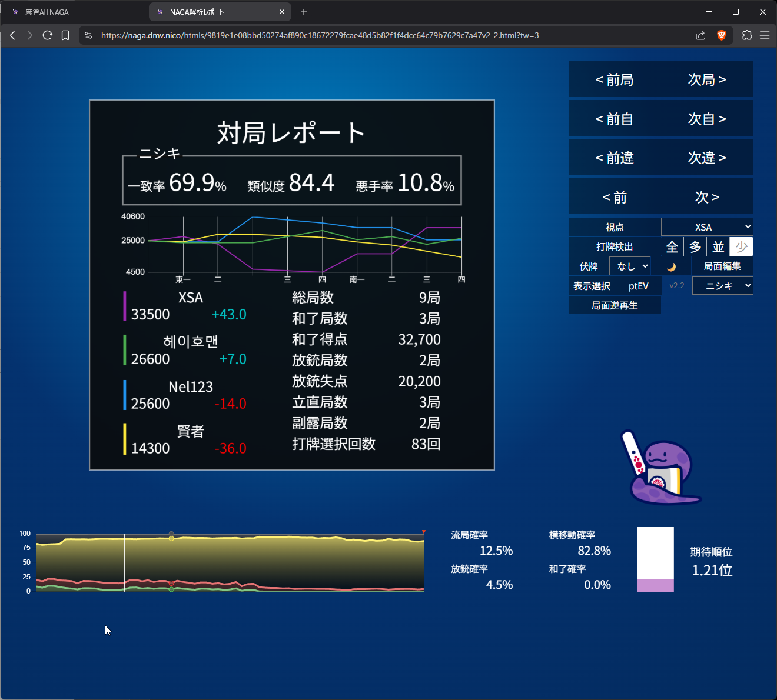777x700 pixels.
Task: Open the Brave Shields lion icon
Action: point(722,35)
